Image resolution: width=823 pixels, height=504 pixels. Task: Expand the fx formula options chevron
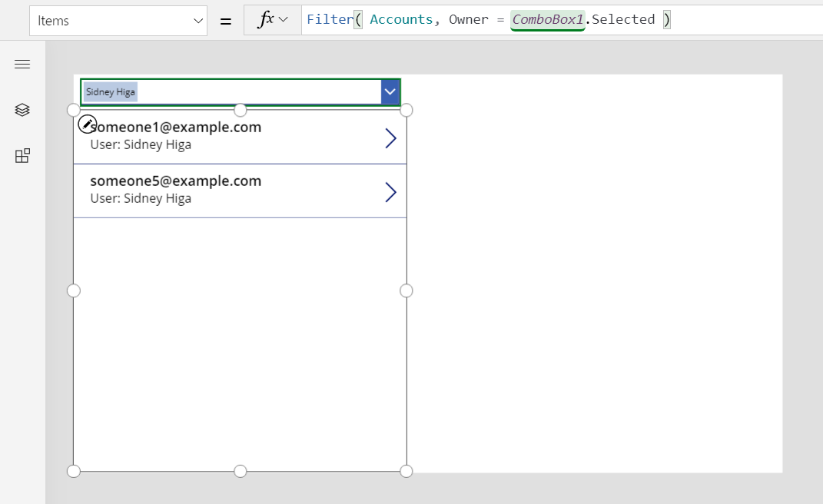284,19
